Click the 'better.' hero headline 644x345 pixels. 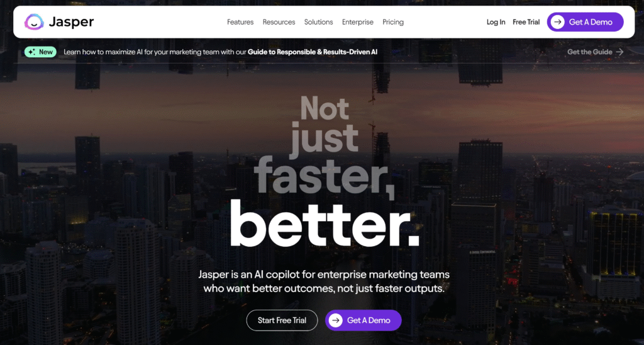tap(325, 225)
